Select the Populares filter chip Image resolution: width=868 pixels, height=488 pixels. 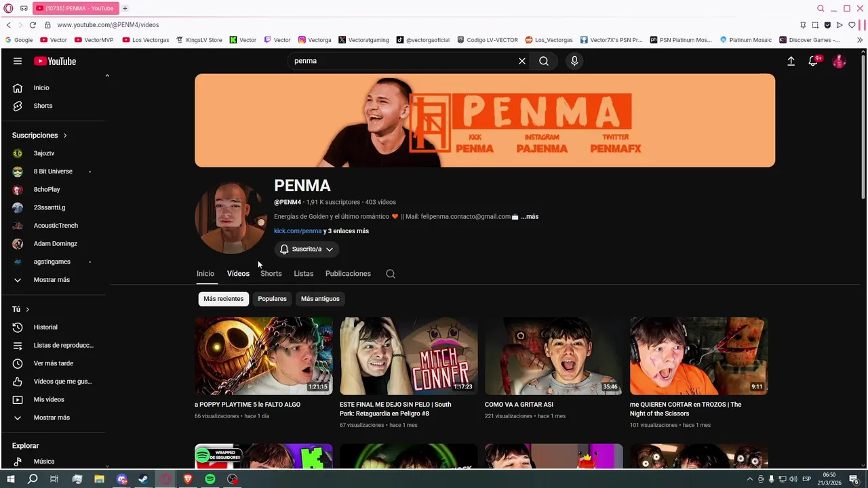(x=272, y=299)
